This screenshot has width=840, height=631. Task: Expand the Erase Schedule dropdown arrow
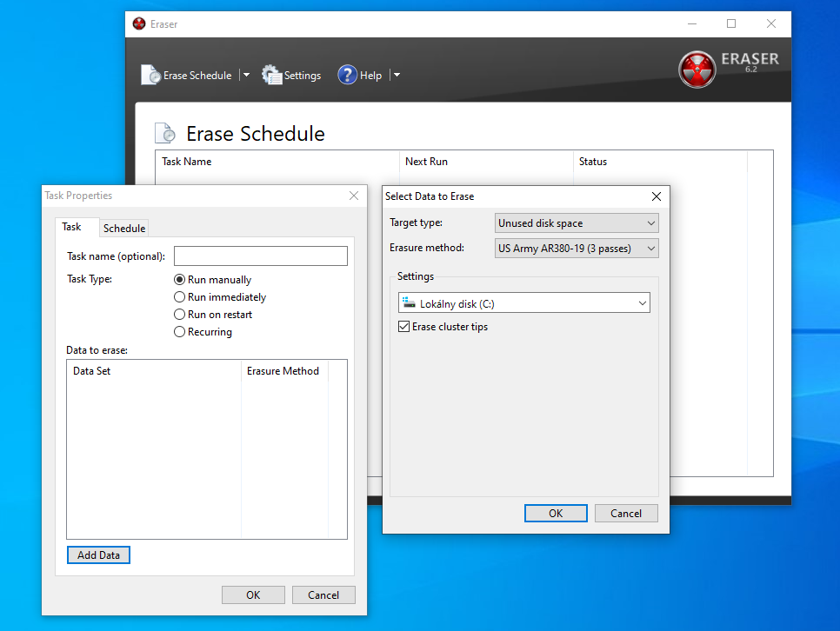click(246, 76)
